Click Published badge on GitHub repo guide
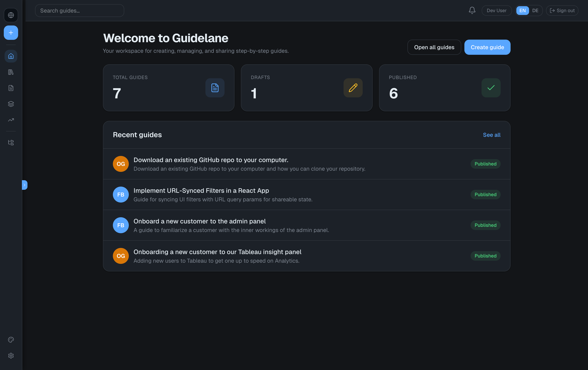 coord(485,164)
